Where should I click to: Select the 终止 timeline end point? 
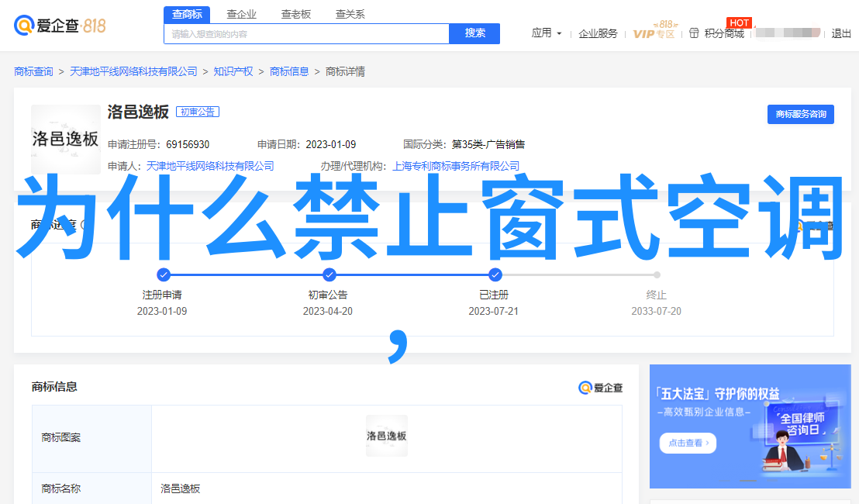tap(657, 274)
